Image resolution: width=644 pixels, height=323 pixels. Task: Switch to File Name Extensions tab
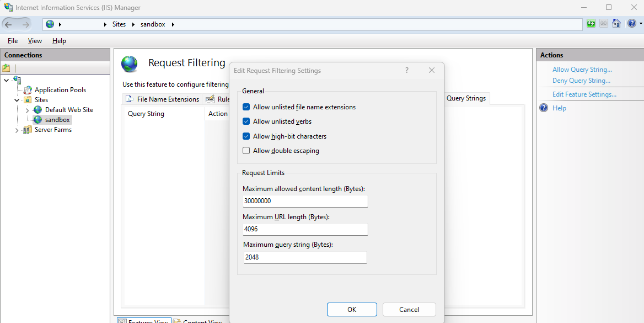[163, 99]
